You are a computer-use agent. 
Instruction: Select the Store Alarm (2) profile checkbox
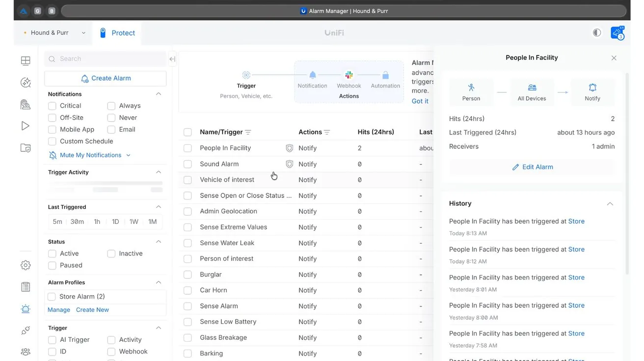pos(52,297)
